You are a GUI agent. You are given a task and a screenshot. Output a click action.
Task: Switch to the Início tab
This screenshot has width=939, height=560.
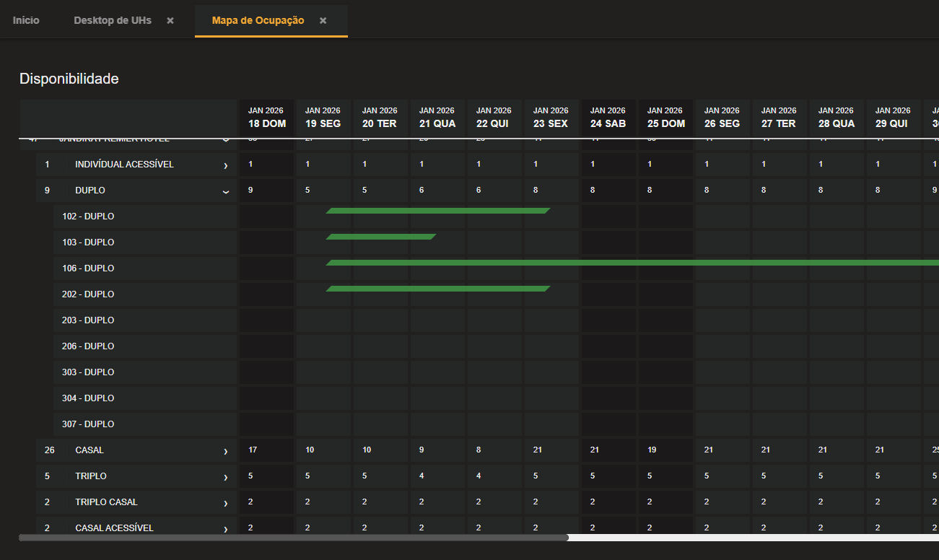[26, 21]
